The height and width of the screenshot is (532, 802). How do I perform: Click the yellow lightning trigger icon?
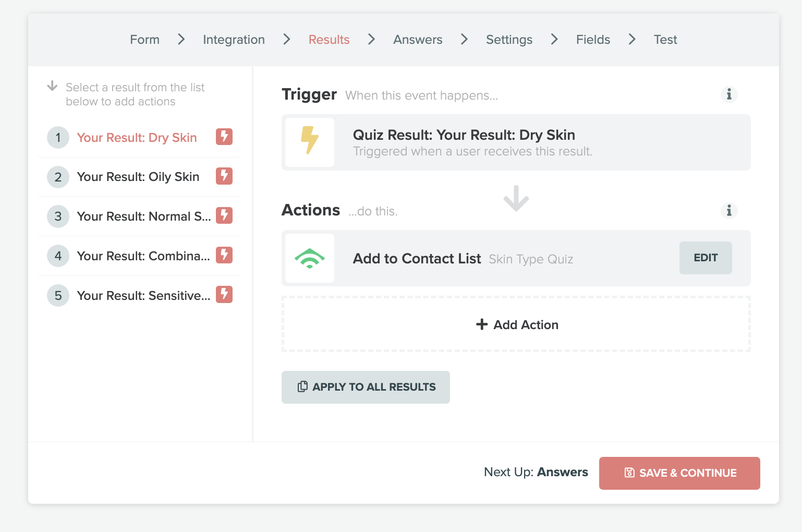tap(310, 142)
